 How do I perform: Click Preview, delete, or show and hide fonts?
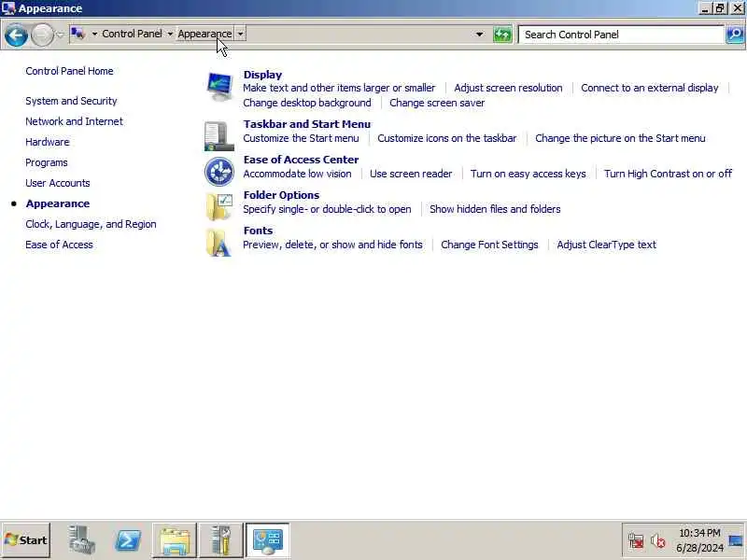click(x=333, y=245)
